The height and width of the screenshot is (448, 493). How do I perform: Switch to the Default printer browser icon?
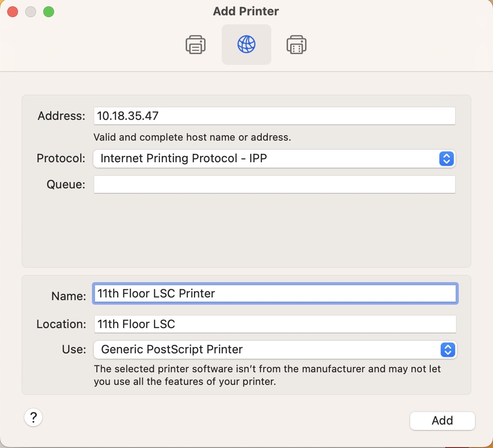coord(196,45)
